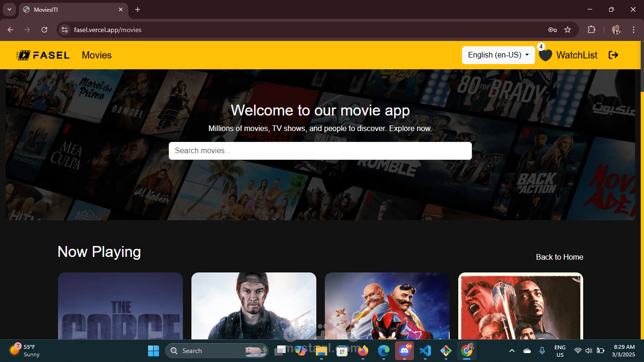Launch Microsoft Edge from taskbar
Viewport: 644px width, 362px height.
pyautogui.click(x=384, y=351)
